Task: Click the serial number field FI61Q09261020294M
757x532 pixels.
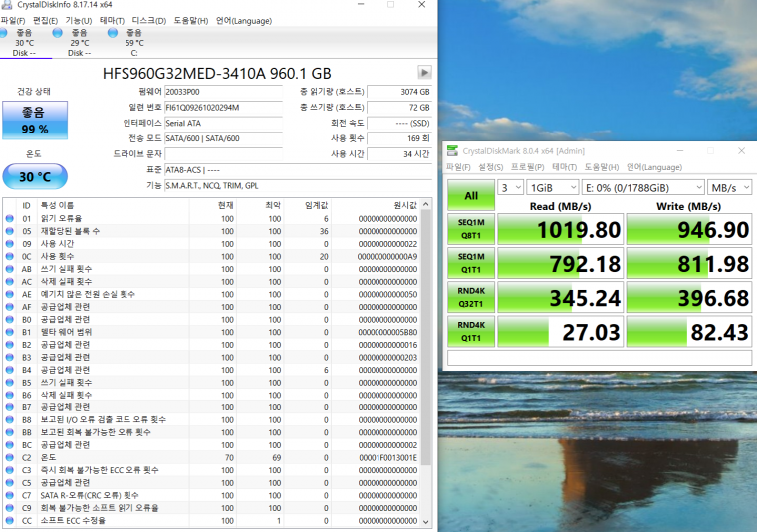Action: click(x=223, y=108)
